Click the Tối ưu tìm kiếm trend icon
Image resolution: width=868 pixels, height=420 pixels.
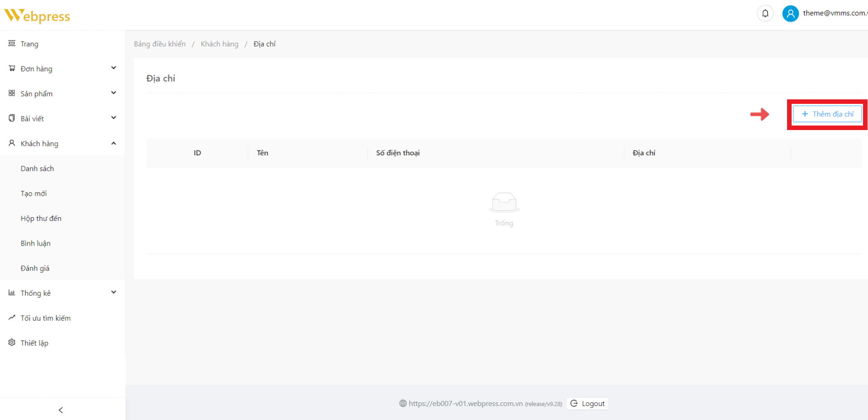12,317
